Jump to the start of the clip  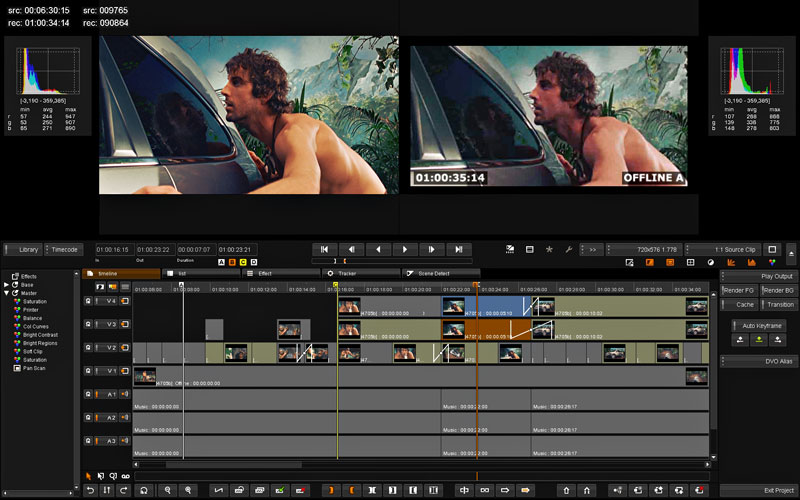pyautogui.click(x=325, y=249)
